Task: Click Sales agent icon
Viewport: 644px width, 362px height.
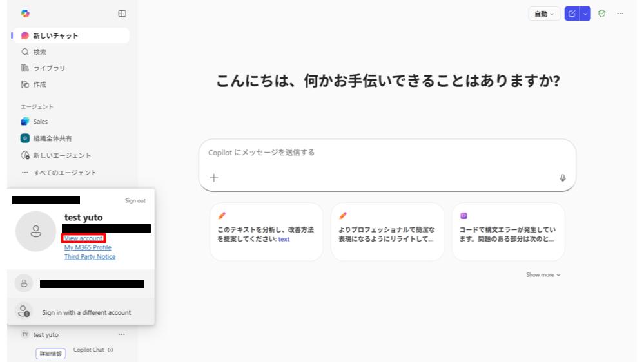Action: click(25, 122)
